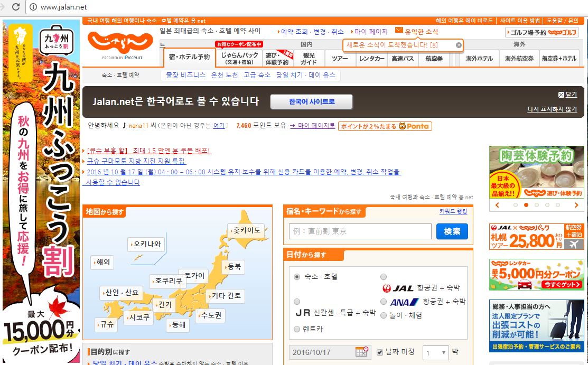Select the ANA 항공권 + 숙박 radio option
Screen dimensions: 588x365
[383, 302]
